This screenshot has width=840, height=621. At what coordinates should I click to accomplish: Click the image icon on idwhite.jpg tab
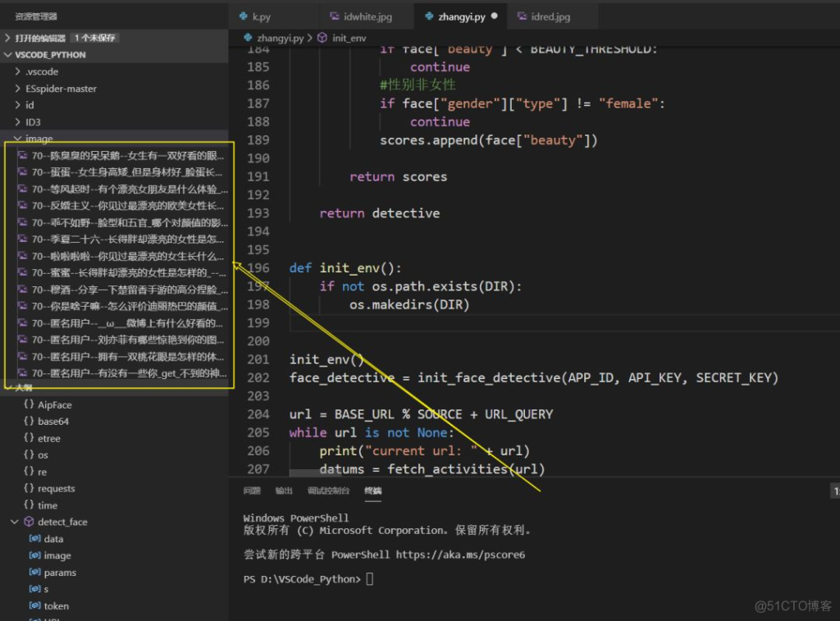point(335,16)
